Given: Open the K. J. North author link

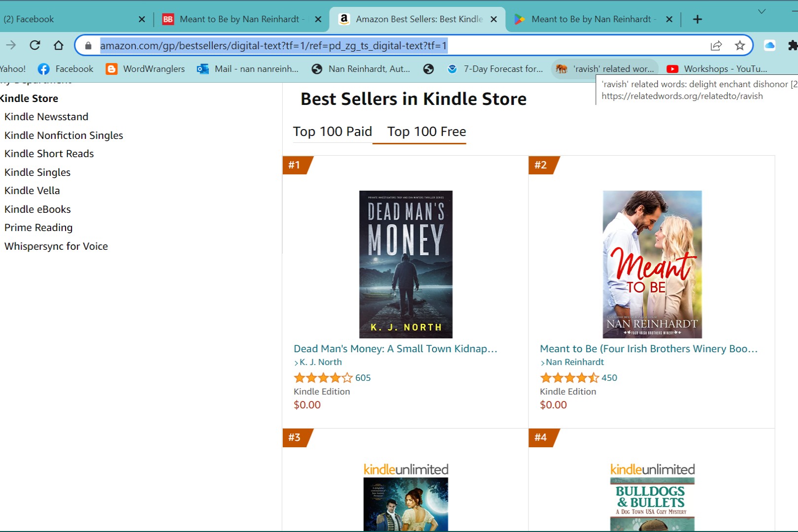Looking at the screenshot, I should pos(320,362).
